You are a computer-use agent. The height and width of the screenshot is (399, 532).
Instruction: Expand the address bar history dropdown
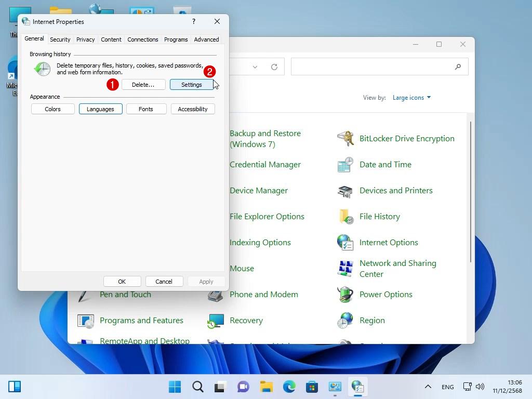click(255, 67)
